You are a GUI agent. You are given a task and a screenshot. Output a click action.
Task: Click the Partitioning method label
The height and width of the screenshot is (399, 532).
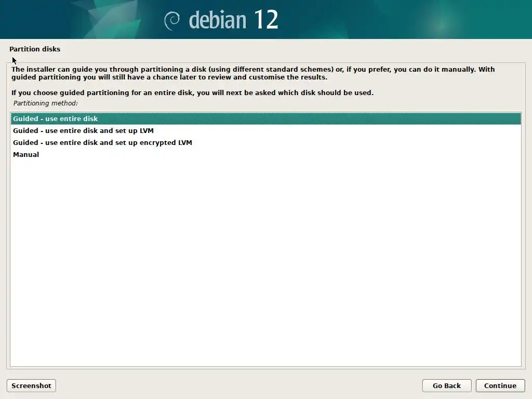pyautogui.click(x=46, y=103)
